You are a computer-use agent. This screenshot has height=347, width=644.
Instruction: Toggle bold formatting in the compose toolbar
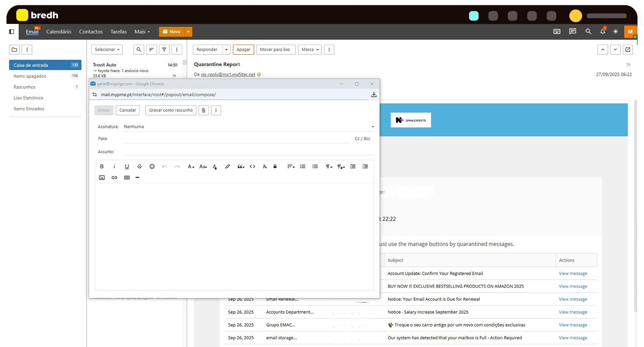tap(102, 167)
